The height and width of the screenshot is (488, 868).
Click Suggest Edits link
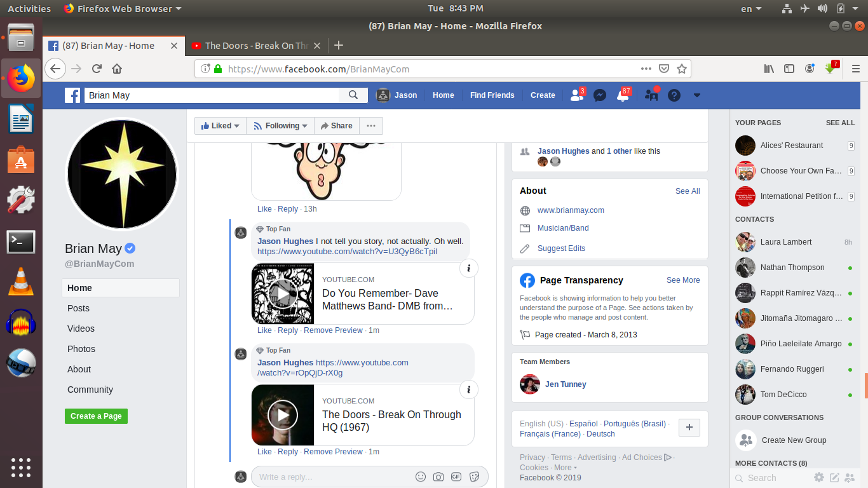pos(561,248)
